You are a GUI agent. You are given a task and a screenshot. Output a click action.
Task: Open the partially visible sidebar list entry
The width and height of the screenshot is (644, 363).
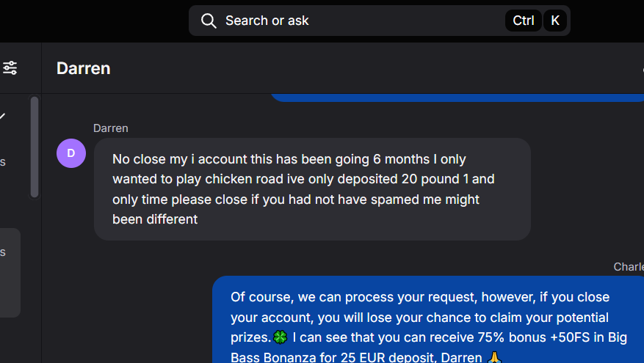(3, 162)
